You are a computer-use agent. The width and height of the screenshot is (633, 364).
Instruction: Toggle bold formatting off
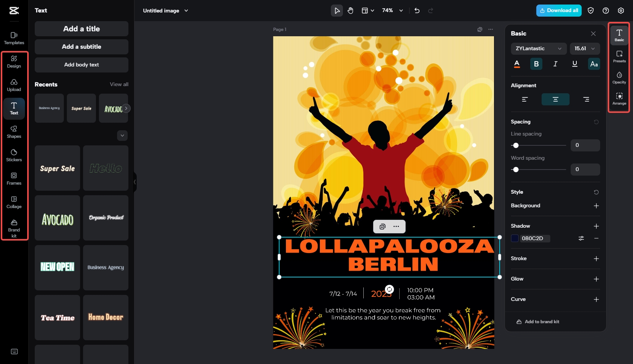tap(536, 64)
